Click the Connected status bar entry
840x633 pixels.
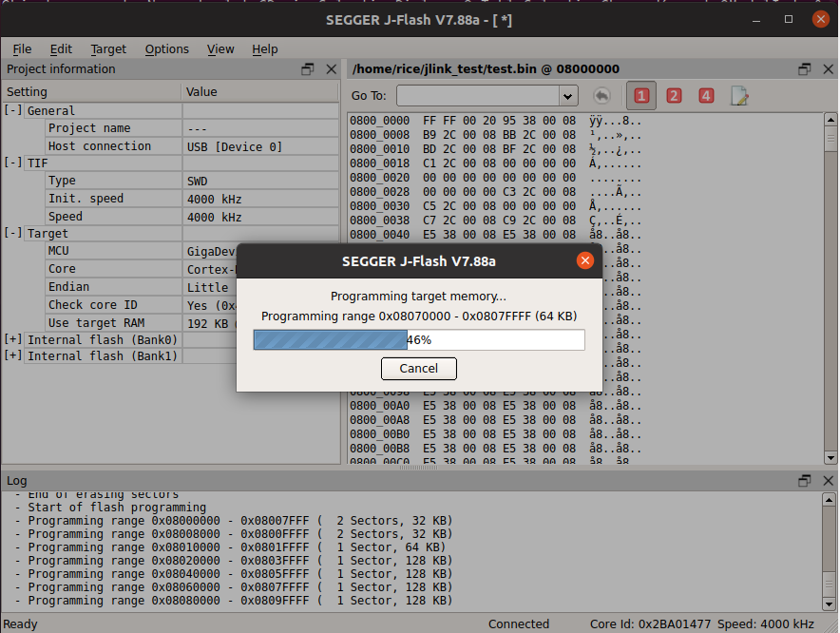(519, 623)
